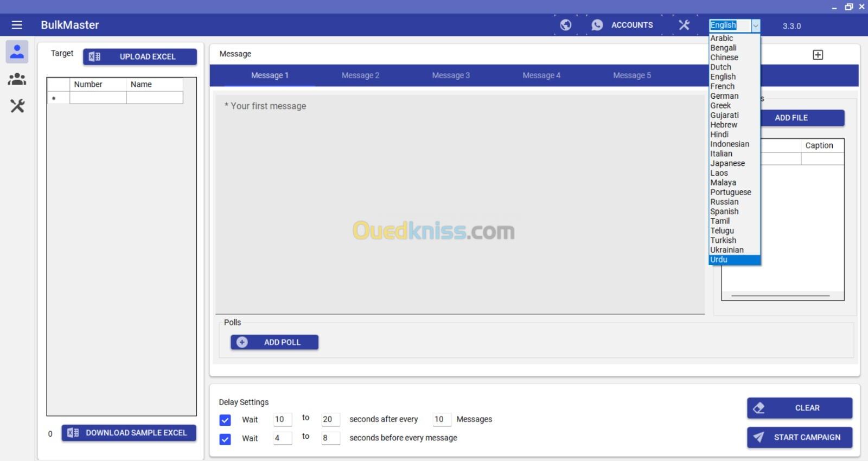Pick Russian from the language list
Viewport: 868px width, 461px height.
(x=735, y=202)
